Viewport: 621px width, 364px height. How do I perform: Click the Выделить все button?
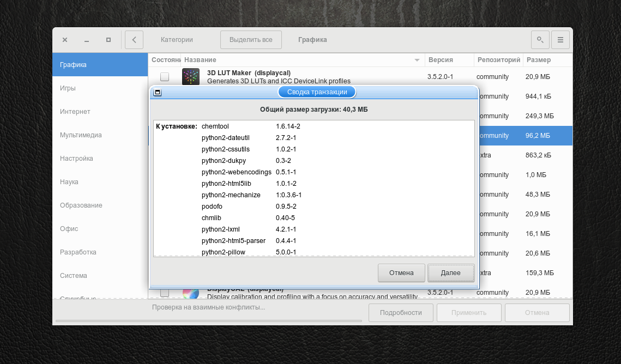[x=251, y=40]
